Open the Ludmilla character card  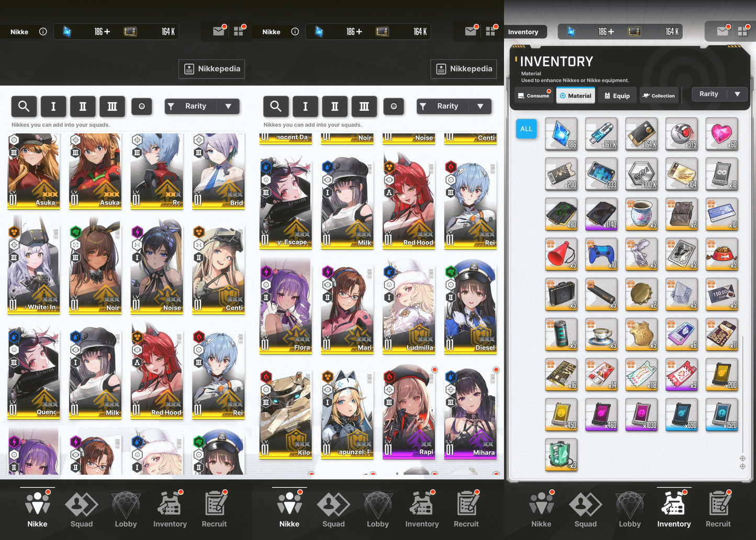(409, 307)
